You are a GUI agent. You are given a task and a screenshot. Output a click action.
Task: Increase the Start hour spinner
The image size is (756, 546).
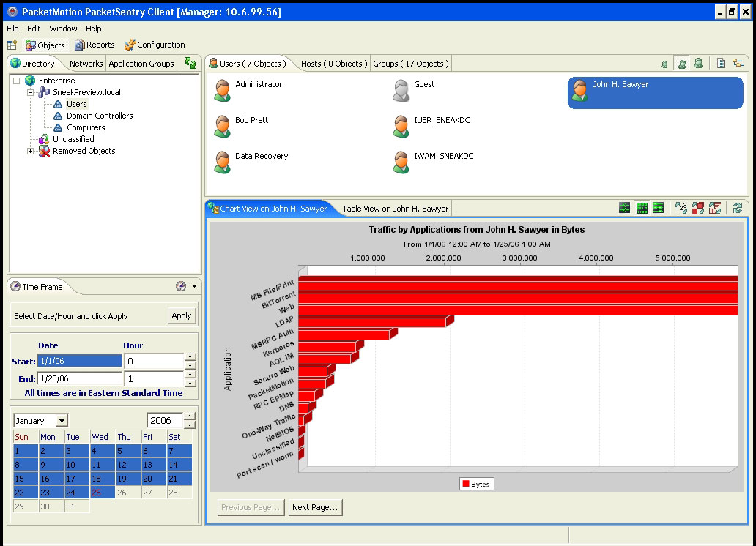pos(190,357)
